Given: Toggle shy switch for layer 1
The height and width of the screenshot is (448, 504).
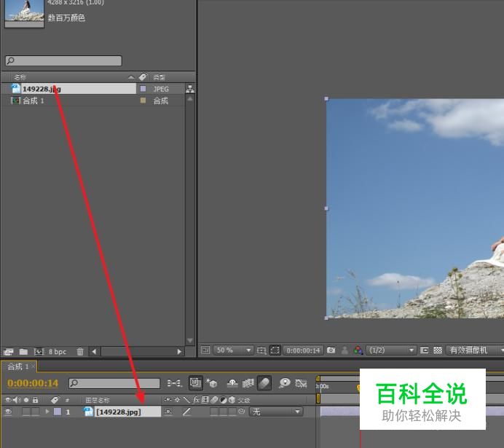Looking at the screenshot, I should (x=168, y=412).
